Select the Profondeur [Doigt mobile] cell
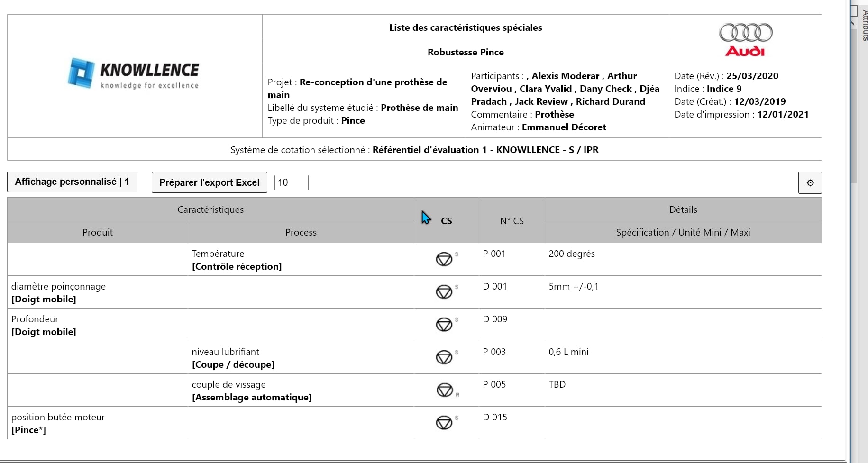Screen dimensions: 868x463 (98, 325)
